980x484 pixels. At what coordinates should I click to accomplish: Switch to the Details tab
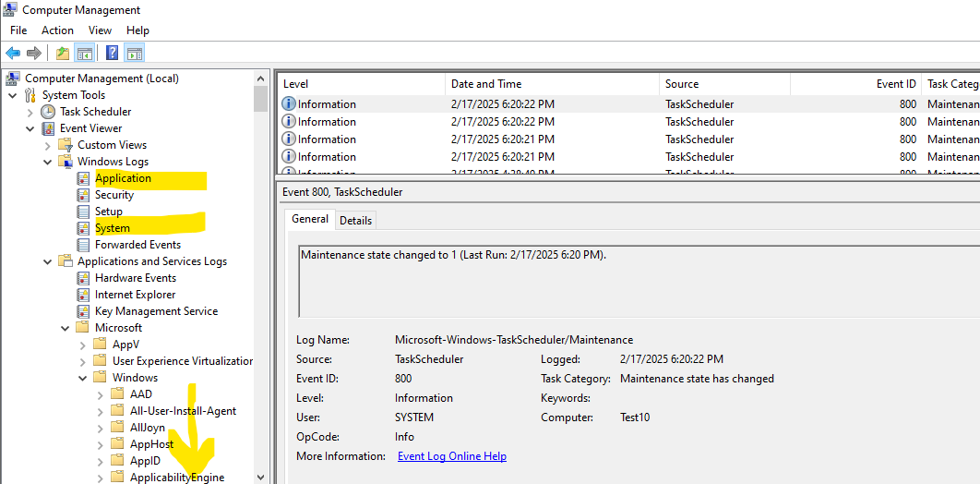(355, 220)
